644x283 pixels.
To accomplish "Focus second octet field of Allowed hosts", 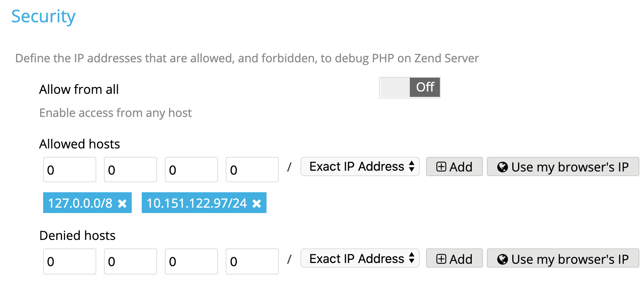I will [x=131, y=170].
